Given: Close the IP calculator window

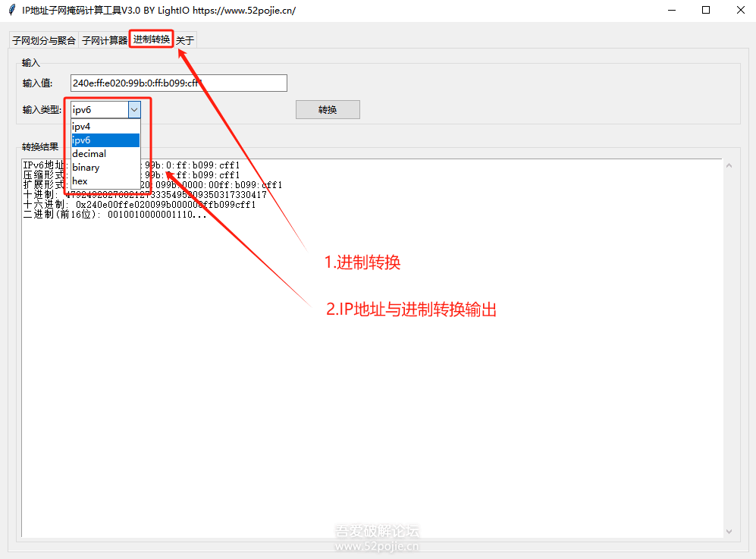Looking at the screenshot, I should 739,11.
